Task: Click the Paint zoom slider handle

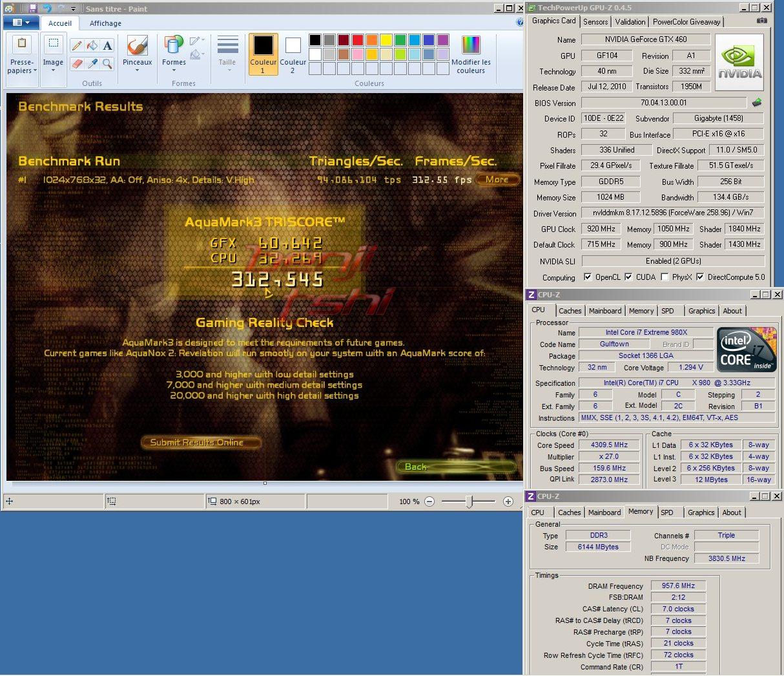Action: point(470,502)
